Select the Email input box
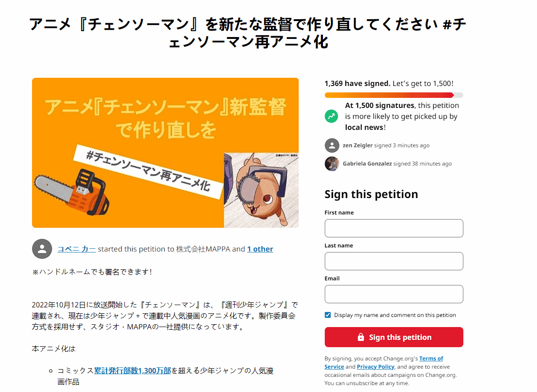This screenshot has width=537, height=392. point(394,294)
